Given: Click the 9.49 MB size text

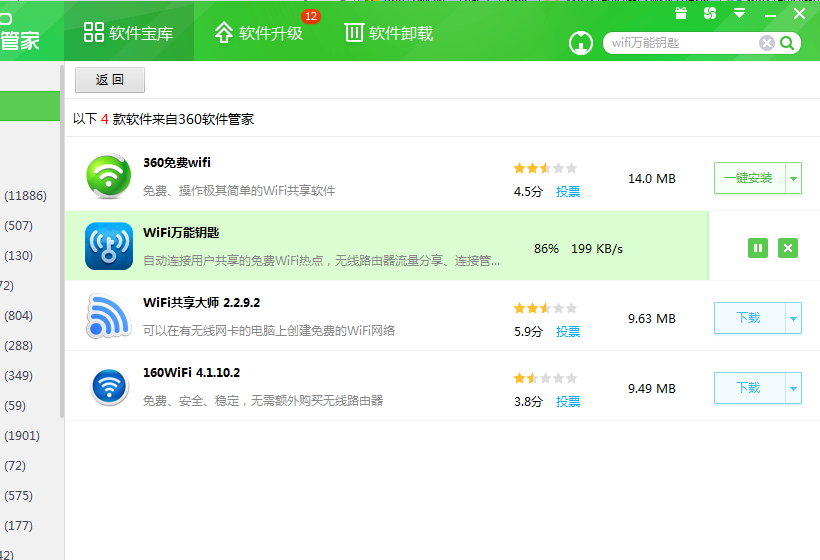Looking at the screenshot, I should [652, 388].
